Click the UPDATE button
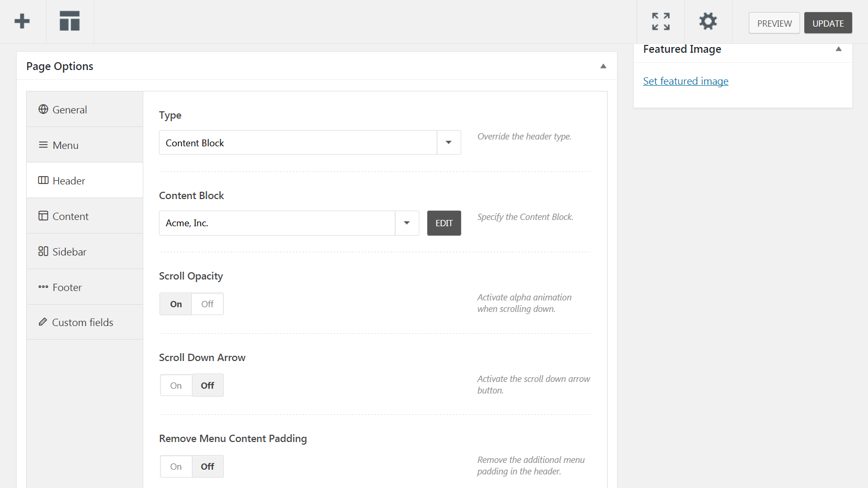Image resolution: width=868 pixels, height=488 pixels. [x=828, y=23]
